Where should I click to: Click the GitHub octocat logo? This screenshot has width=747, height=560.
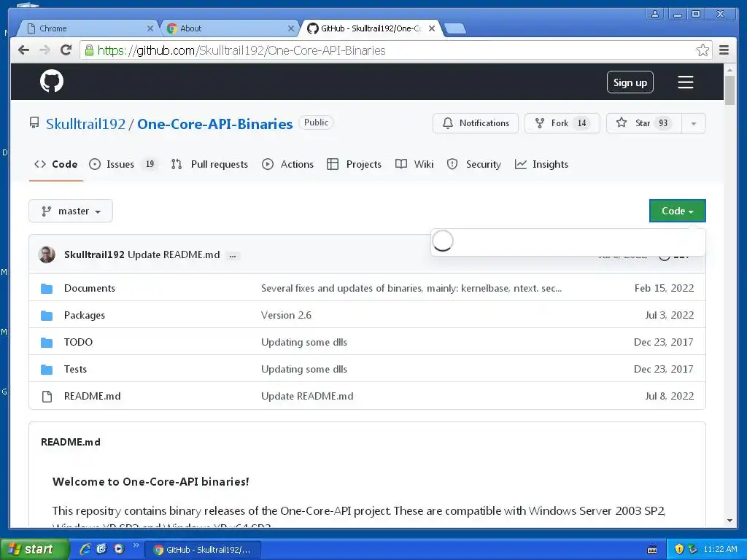[x=52, y=82]
